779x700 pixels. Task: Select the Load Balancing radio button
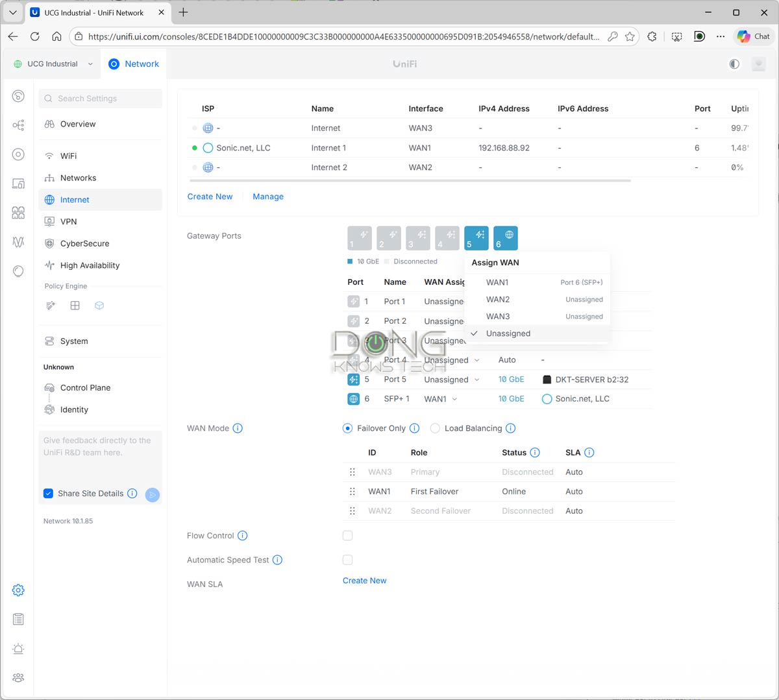tap(435, 428)
